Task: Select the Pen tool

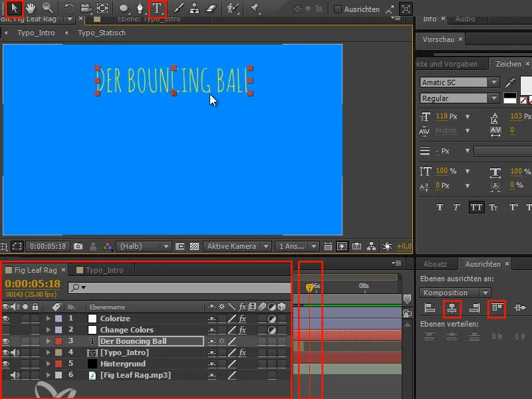Action: point(140,9)
